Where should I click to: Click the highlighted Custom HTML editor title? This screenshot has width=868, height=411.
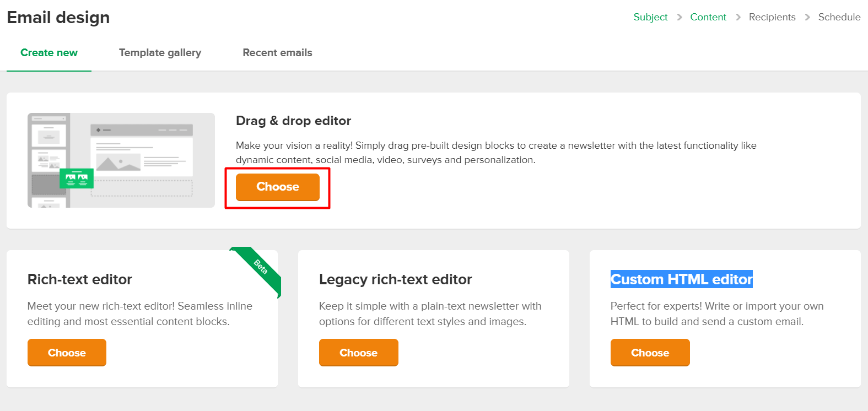(x=681, y=279)
